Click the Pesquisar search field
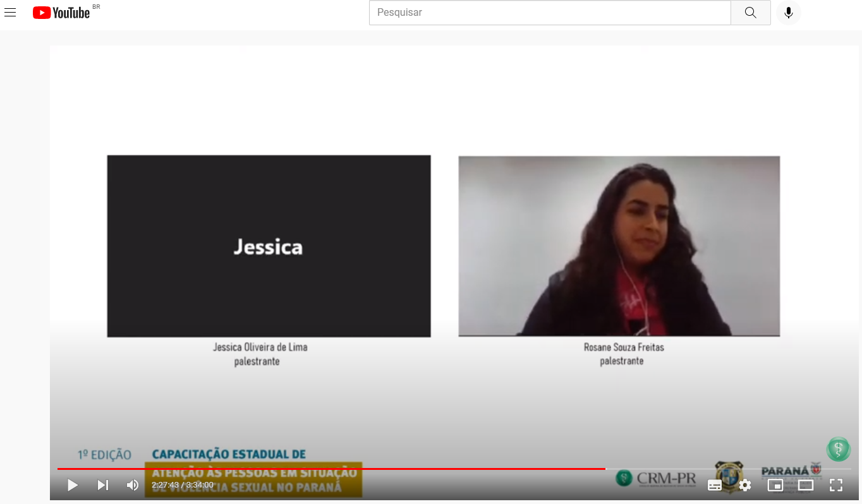The image size is (862, 504). [550, 13]
